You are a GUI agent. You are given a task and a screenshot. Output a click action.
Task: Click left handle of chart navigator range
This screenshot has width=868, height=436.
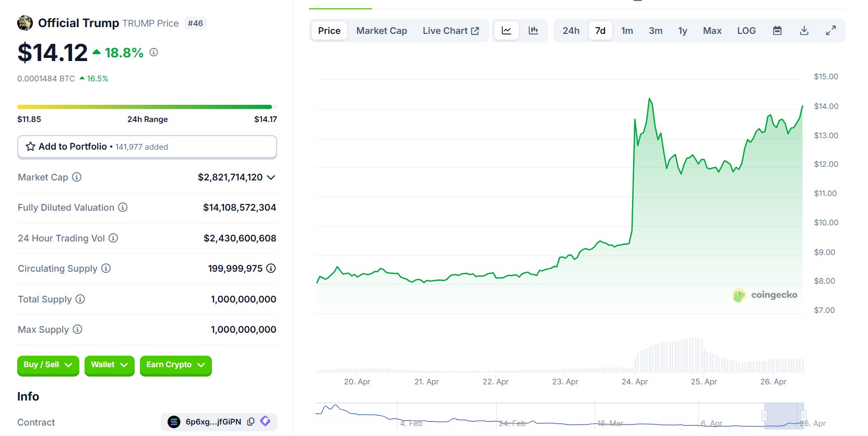(764, 416)
